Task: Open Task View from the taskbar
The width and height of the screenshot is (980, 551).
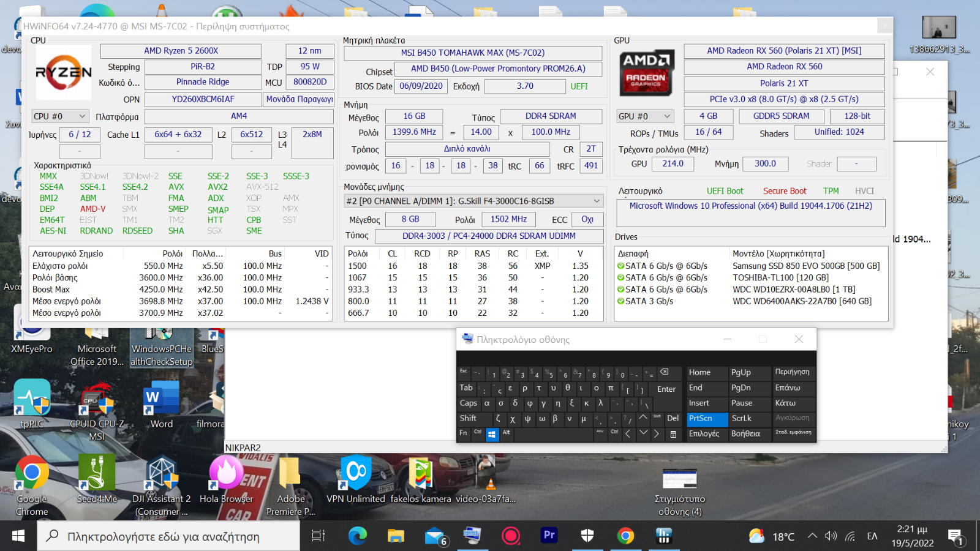Action: [x=318, y=536]
